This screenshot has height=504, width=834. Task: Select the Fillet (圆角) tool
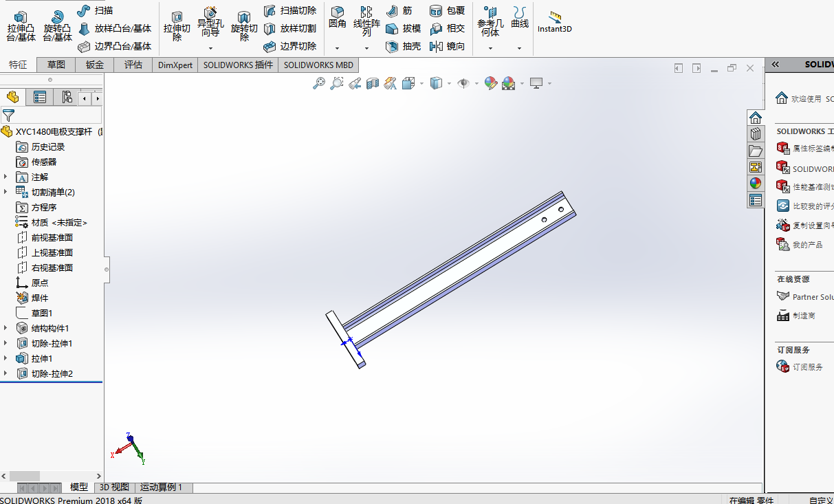(x=337, y=18)
